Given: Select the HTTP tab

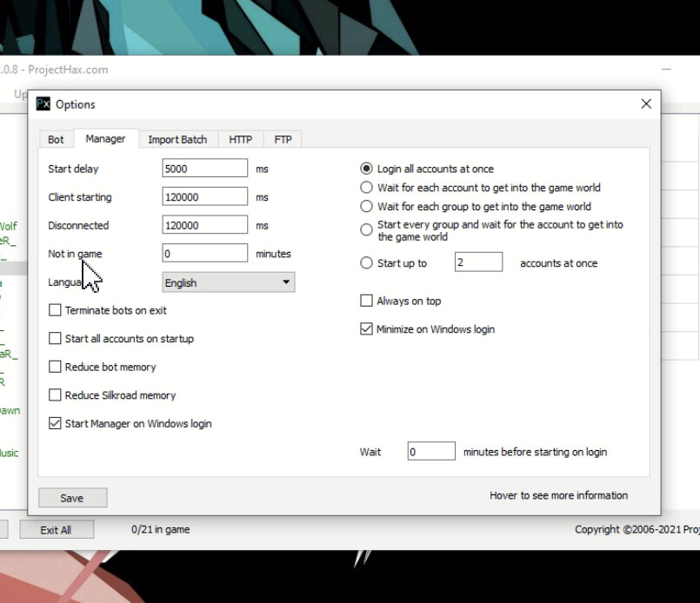Looking at the screenshot, I should (x=241, y=139).
